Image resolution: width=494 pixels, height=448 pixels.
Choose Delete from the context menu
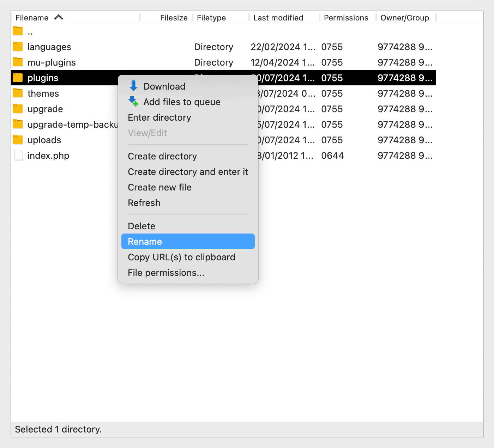(188, 226)
